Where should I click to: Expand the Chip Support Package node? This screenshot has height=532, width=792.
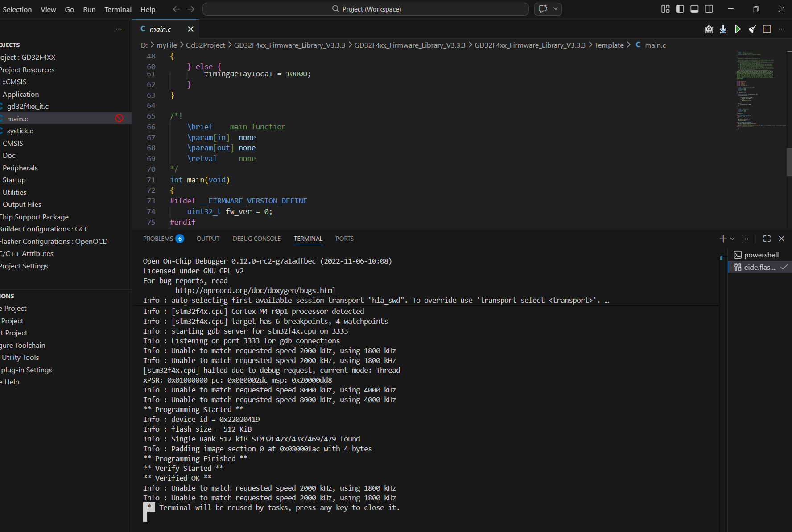point(34,217)
